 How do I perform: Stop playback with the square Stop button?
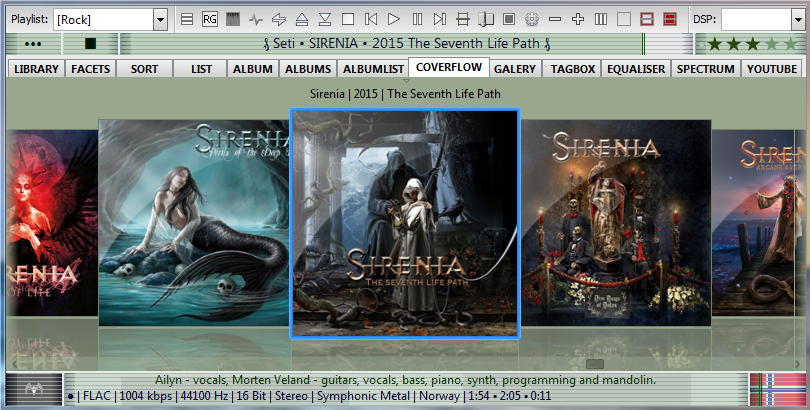click(x=348, y=20)
